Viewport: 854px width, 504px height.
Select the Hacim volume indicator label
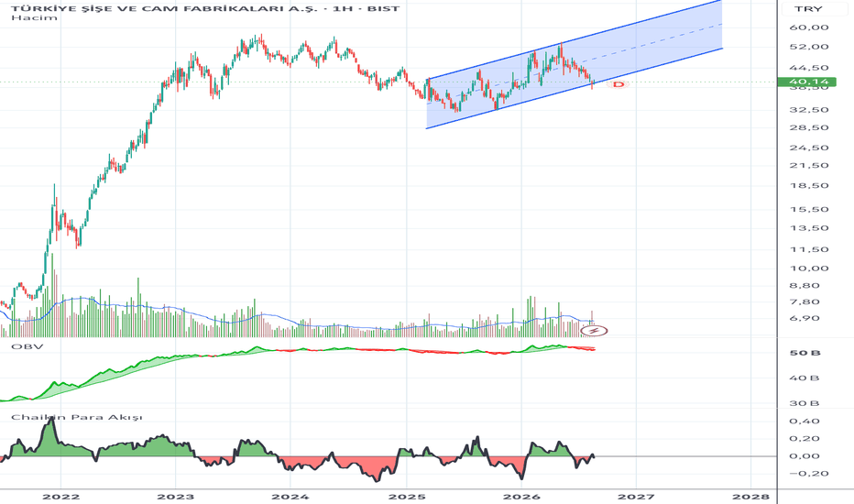point(34,17)
